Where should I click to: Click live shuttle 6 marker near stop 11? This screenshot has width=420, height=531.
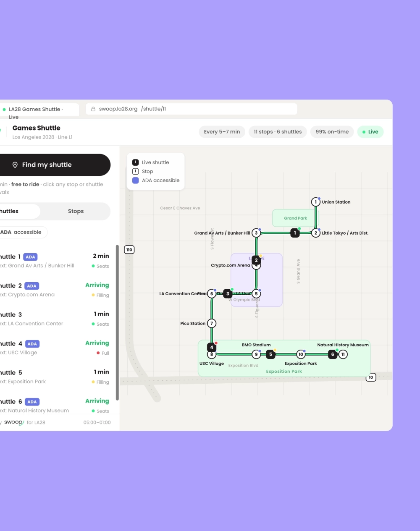tap(333, 354)
